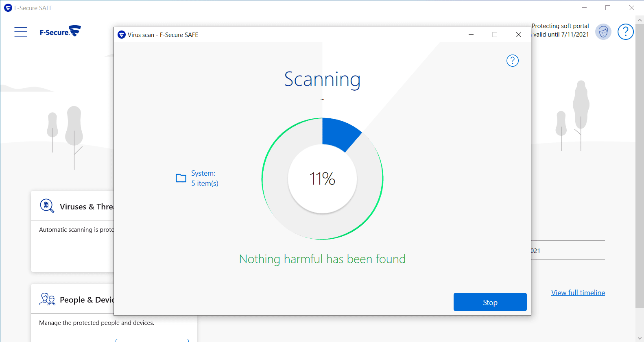Open the Viruses & Threats card title
Image resolution: width=644 pixels, height=342 pixels.
(87, 207)
